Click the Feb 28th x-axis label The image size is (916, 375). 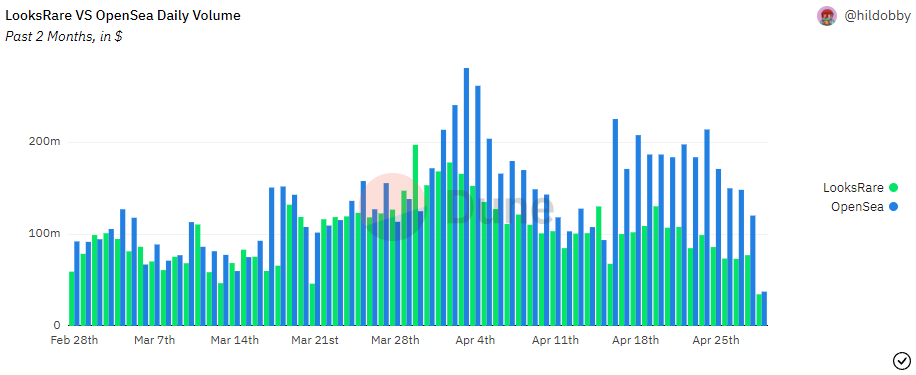74,340
